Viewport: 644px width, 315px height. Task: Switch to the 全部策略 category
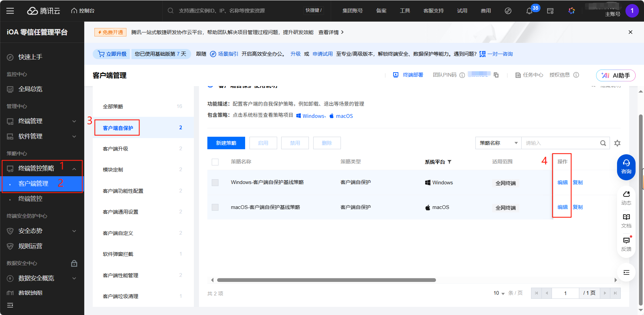(113, 106)
